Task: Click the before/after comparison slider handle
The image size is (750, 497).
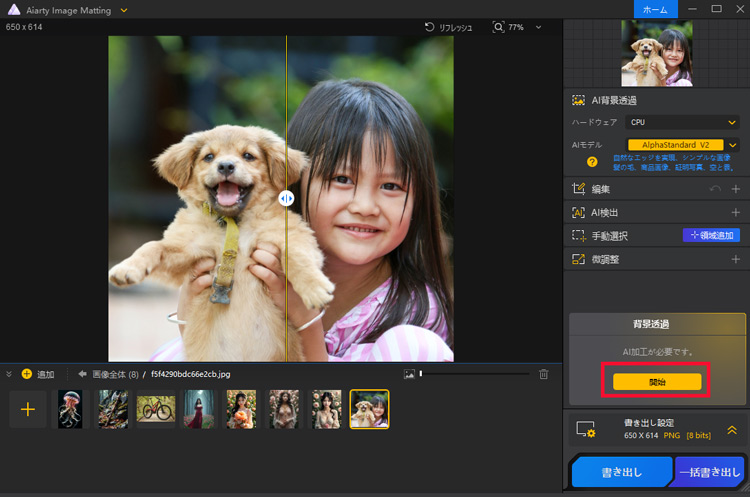Action: click(286, 199)
